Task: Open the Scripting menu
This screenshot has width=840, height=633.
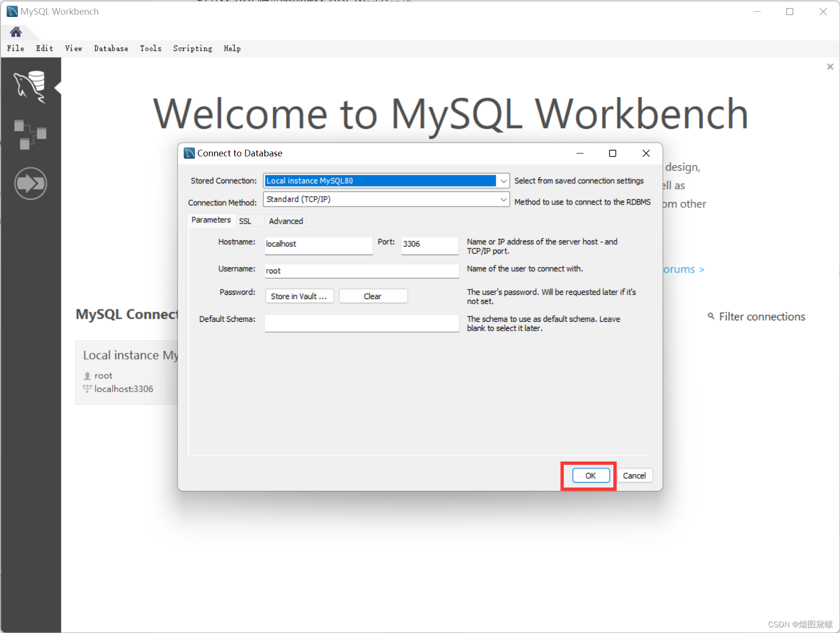Action: (193, 48)
